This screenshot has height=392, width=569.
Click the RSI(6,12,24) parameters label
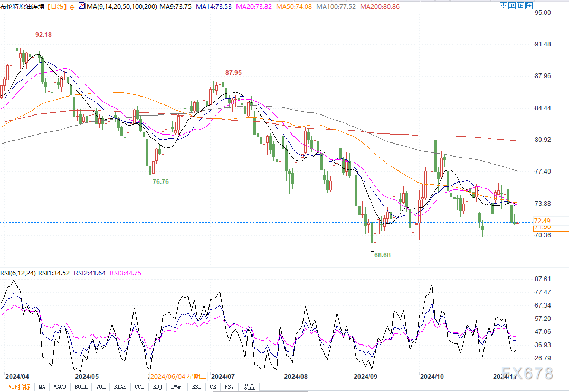[17, 273]
